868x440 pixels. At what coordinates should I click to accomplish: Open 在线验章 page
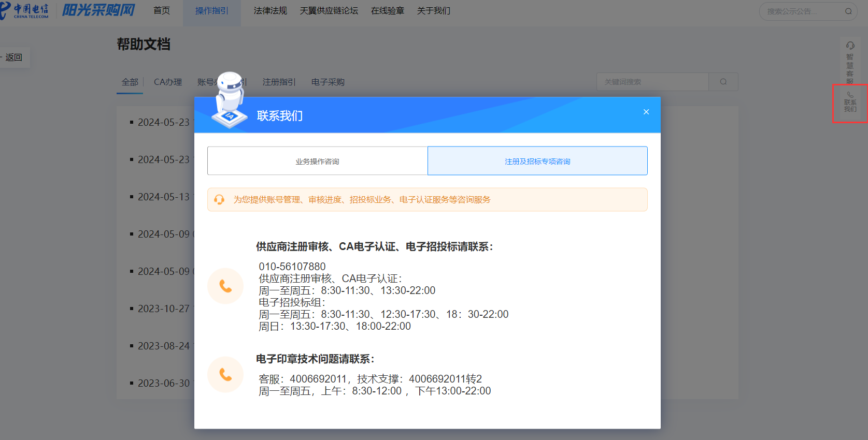pyautogui.click(x=387, y=11)
